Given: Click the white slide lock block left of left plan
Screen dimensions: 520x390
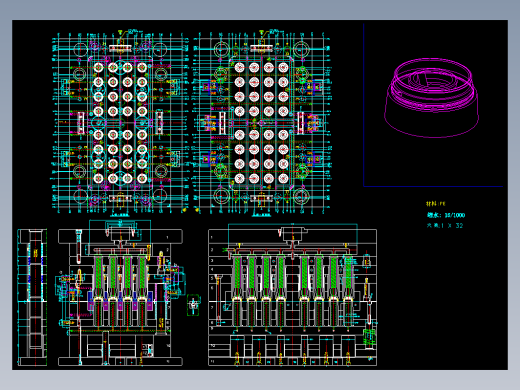Looking at the screenshot, I should (x=81, y=123).
